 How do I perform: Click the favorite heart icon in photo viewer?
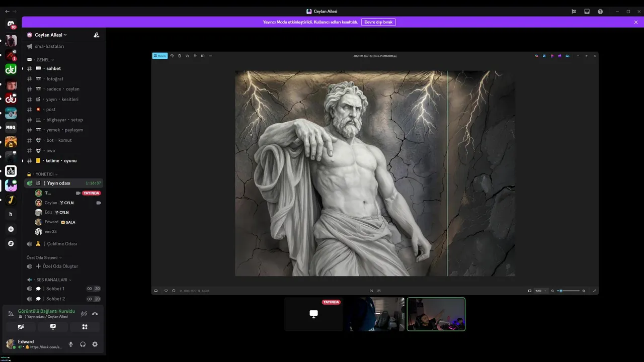(166, 291)
